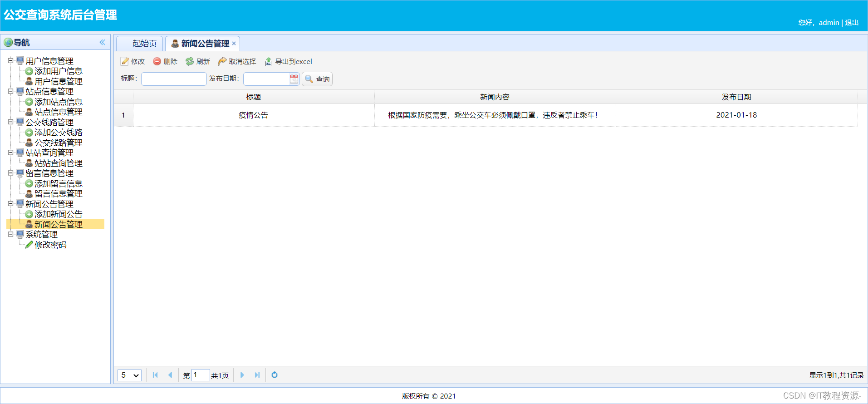Sort by the 新闻内容 column header

495,97
